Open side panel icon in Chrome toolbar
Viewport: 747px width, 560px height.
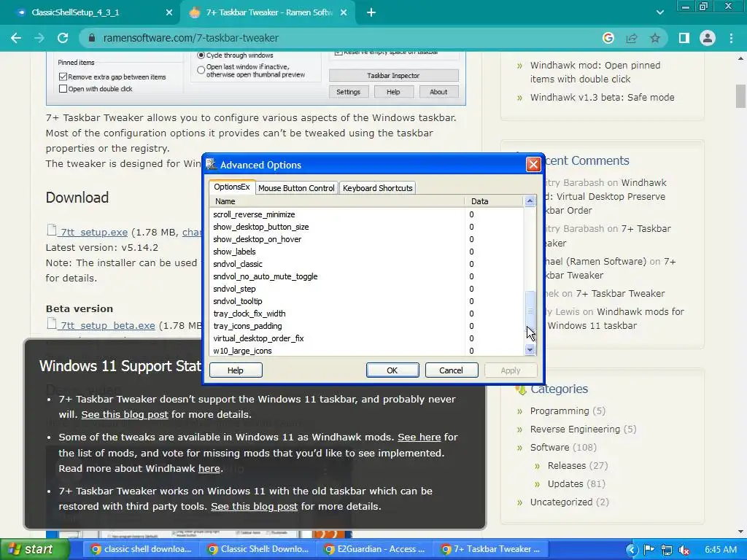click(x=684, y=38)
